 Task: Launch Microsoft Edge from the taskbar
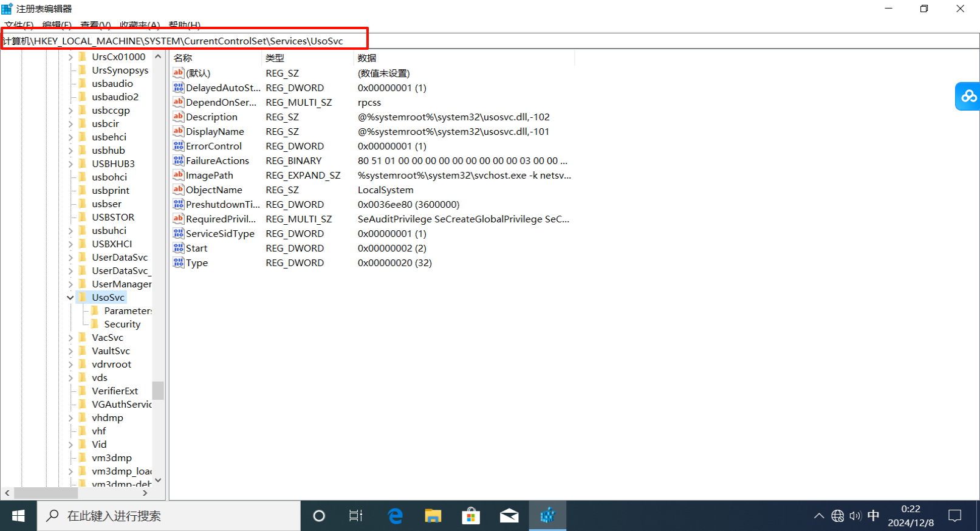click(396, 516)
